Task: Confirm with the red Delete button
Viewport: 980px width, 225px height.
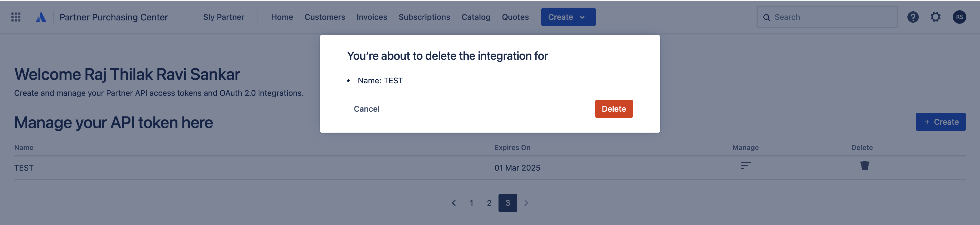Action: pos(614,109)
